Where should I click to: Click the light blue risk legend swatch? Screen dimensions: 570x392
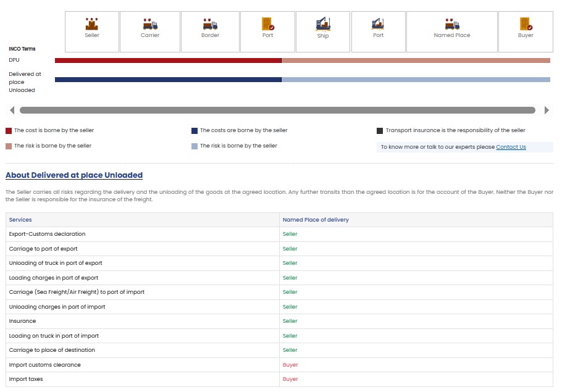tap(195, 146)
